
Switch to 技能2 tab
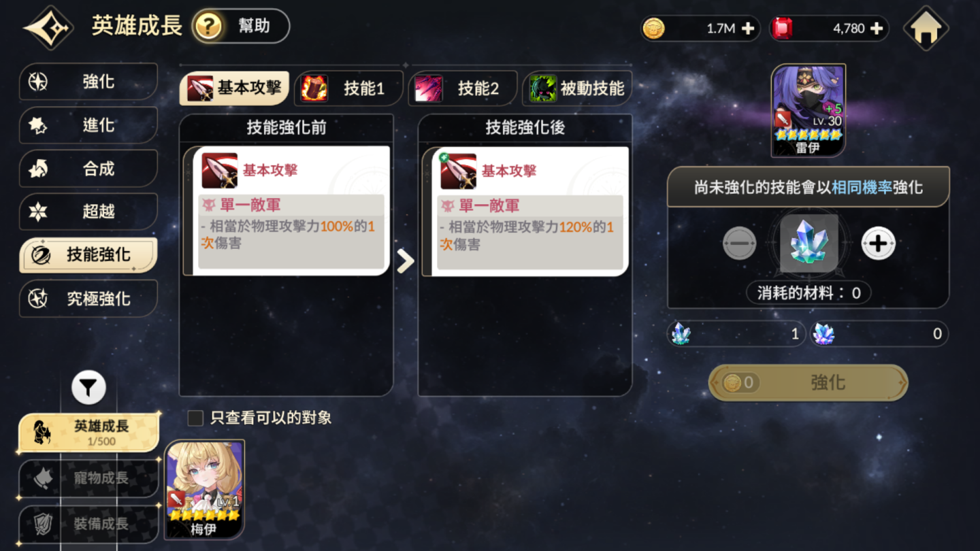click(463, 88)
